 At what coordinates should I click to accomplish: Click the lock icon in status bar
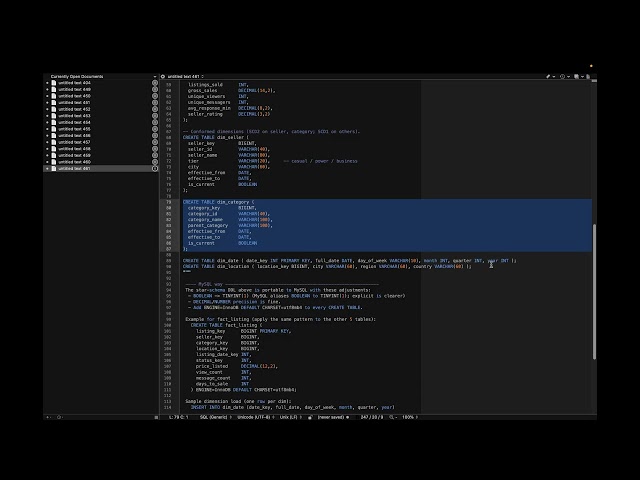(x=310, y=417)
